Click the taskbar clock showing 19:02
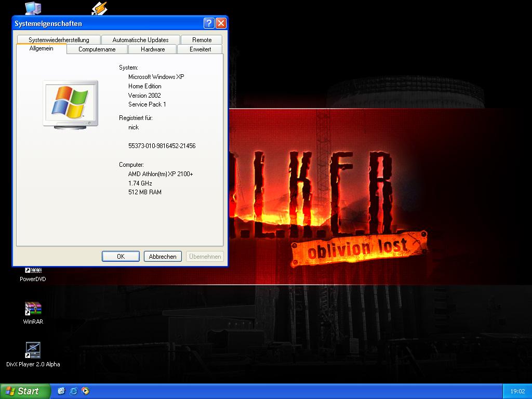This screenshot has width=532, height=399. [517, 391]
